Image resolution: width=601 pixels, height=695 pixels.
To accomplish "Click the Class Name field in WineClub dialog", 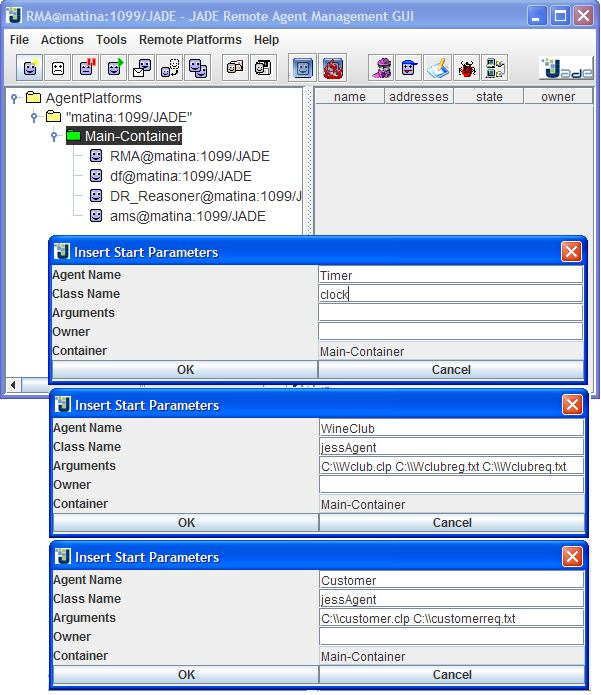I will pyautogui.click(x=451, y=447).
